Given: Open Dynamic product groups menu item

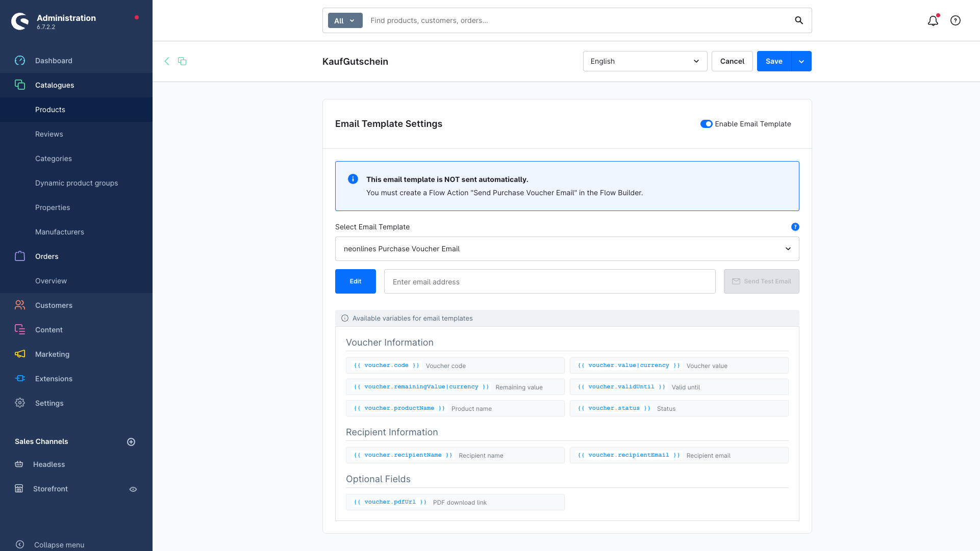Looking at the screenshot, I should 77,183.
